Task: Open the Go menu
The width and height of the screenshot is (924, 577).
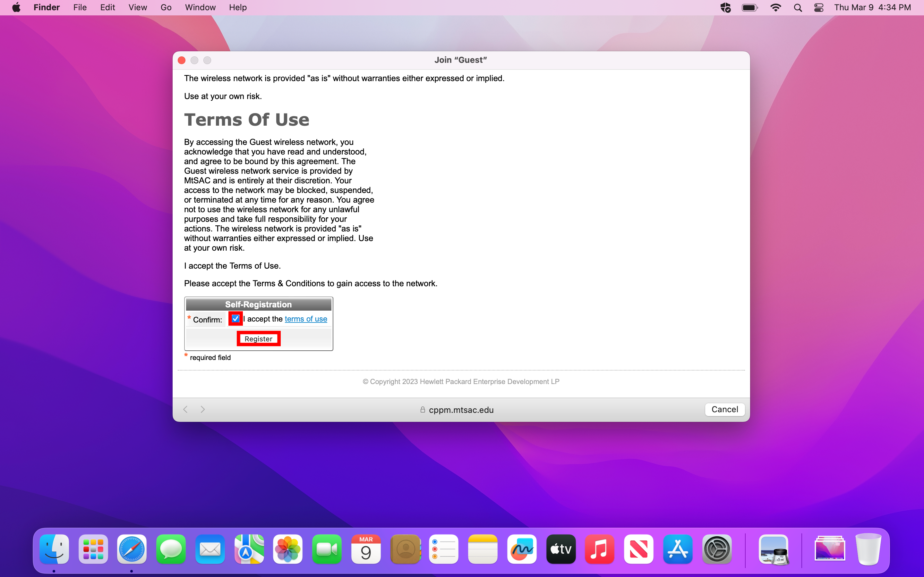Action: (x=166, y=8)
